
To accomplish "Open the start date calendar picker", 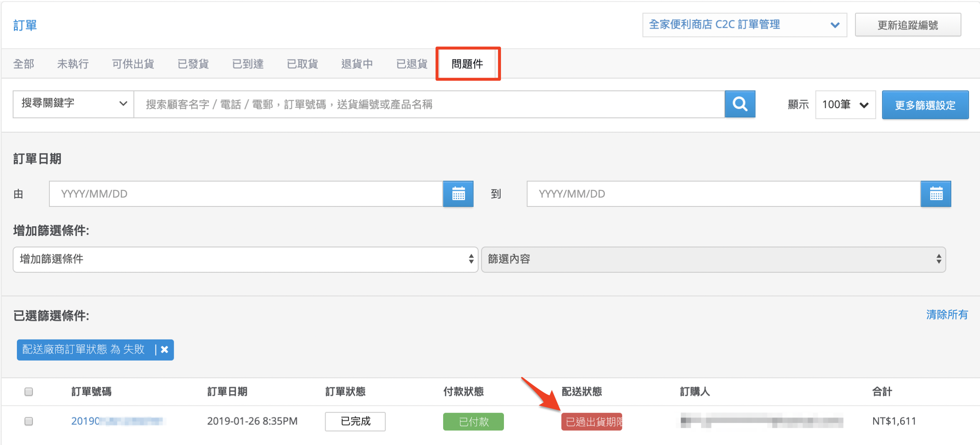I will click(x=458, y=194).
